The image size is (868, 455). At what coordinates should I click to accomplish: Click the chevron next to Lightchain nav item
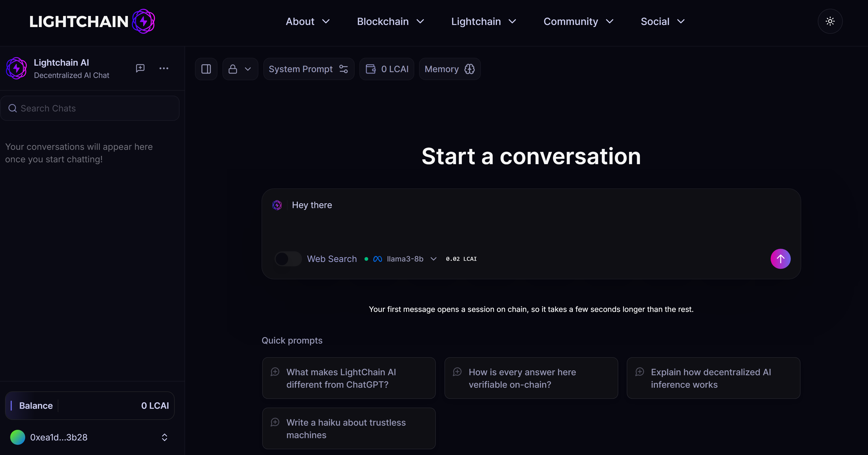[x=512, y=22]
